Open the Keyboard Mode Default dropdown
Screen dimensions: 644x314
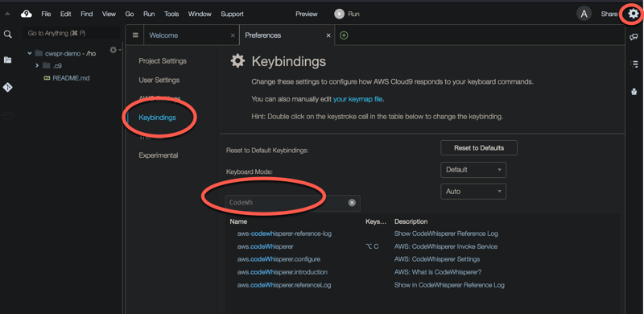pyautogui.click(x=473, y=170)
